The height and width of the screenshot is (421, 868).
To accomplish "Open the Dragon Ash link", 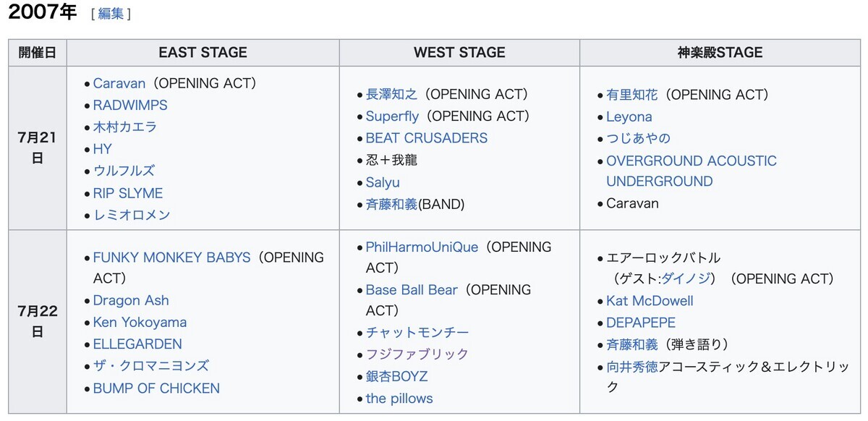I will coord(131,300).
